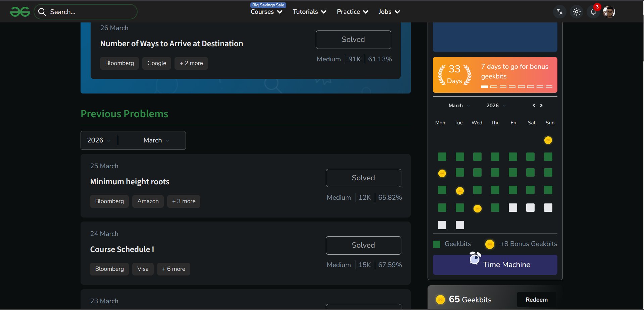Screen dimensions: 644x310
Task: Expand the Courses dropdown menu
Action: tap(266, 12)
